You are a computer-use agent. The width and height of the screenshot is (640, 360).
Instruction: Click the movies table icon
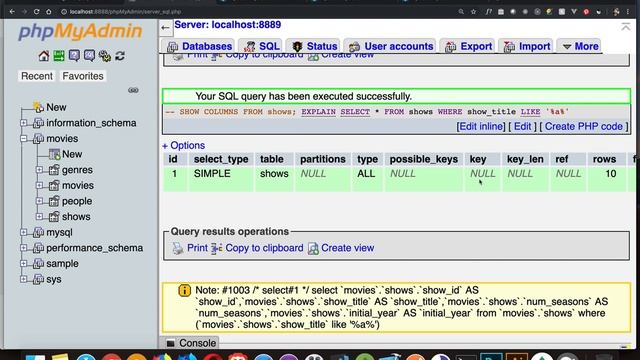pos(54,185)
